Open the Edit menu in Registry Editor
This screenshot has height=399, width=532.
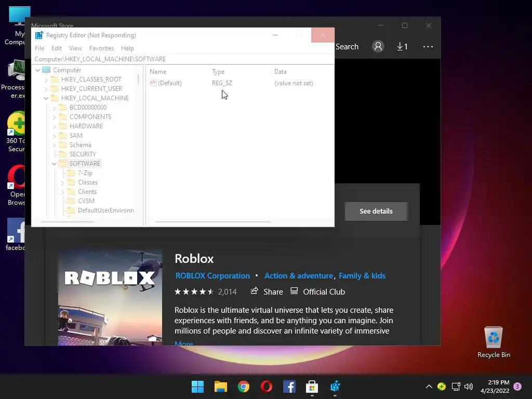point(56,48)
